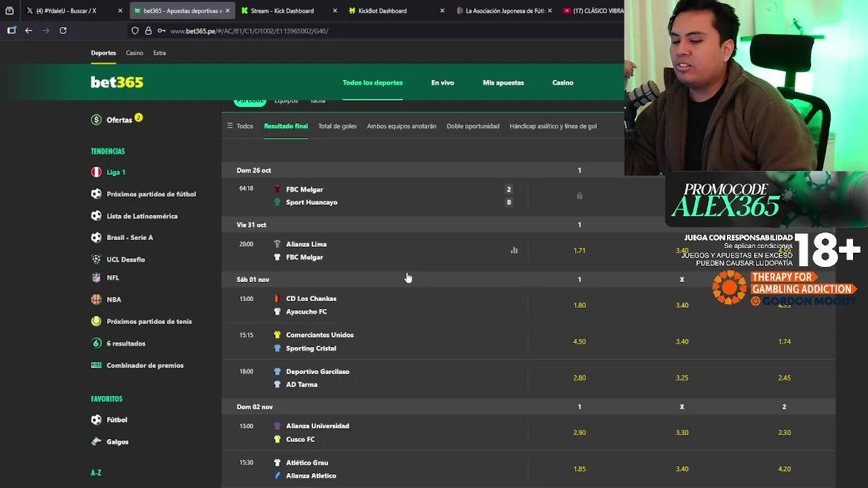Close the bet365 browser tab
The width and height of the screenshot is (868, 488).
pos(227,11)
